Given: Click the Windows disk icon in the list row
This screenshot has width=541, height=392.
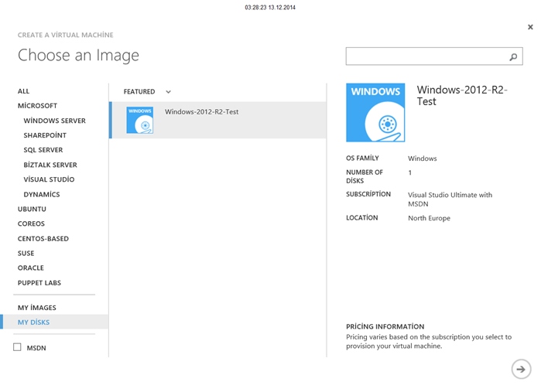Looking at the screenshot, I should pos(140,120).
